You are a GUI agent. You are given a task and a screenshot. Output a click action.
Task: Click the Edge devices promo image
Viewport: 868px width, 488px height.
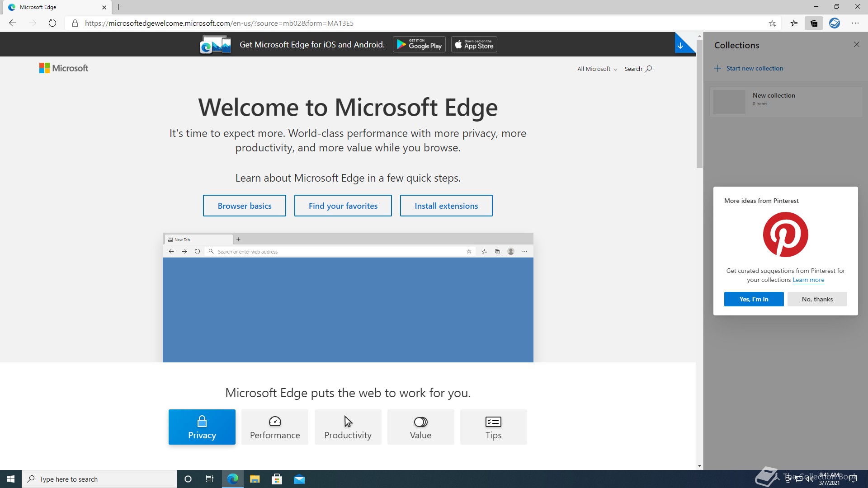pos(216,45)
